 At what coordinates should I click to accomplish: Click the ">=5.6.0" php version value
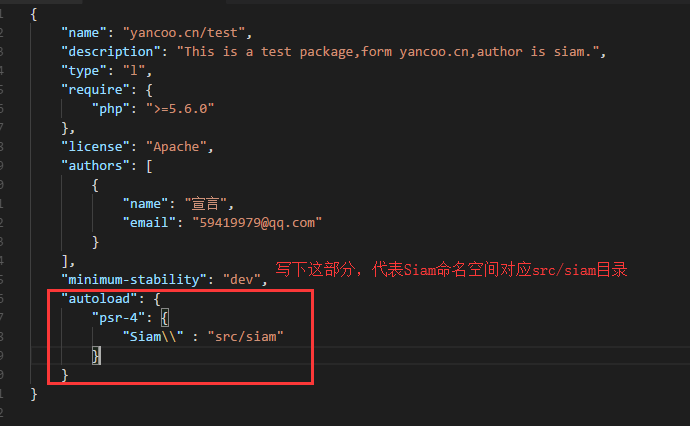tap(180, 109)
